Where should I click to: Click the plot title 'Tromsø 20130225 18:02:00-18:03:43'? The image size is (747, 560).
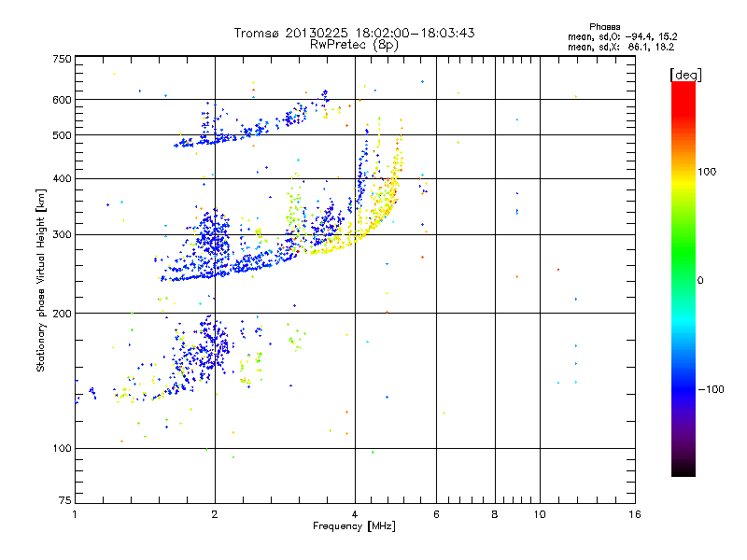click(x=354, y=33)
